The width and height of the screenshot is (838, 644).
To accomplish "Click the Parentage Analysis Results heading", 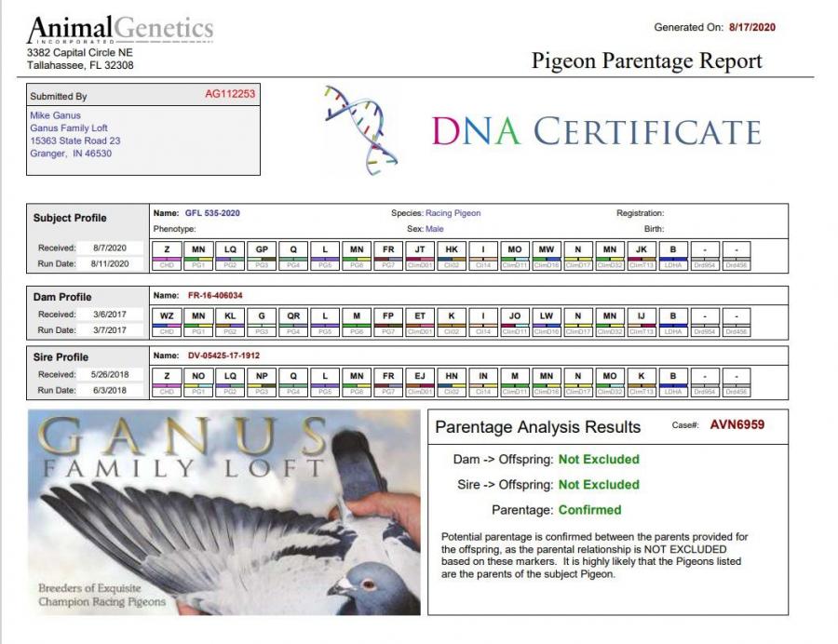I will point(537,427).
